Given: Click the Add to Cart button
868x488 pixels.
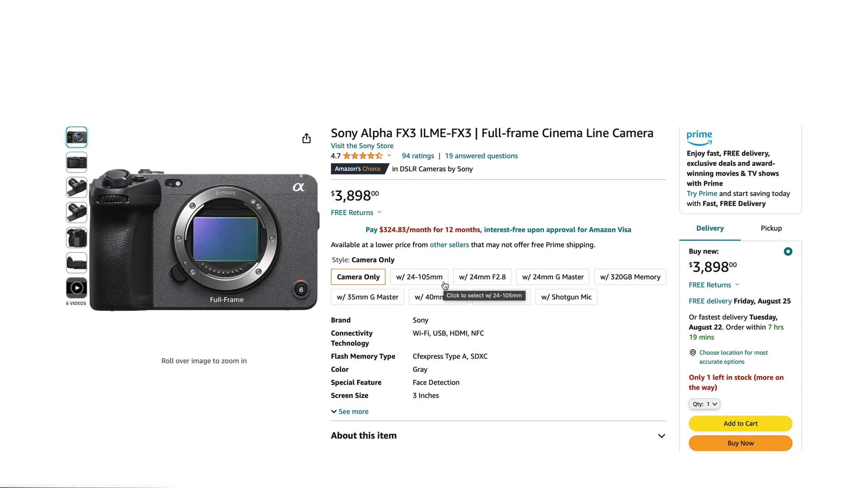Looking at the screenshot, I should 740,423.
